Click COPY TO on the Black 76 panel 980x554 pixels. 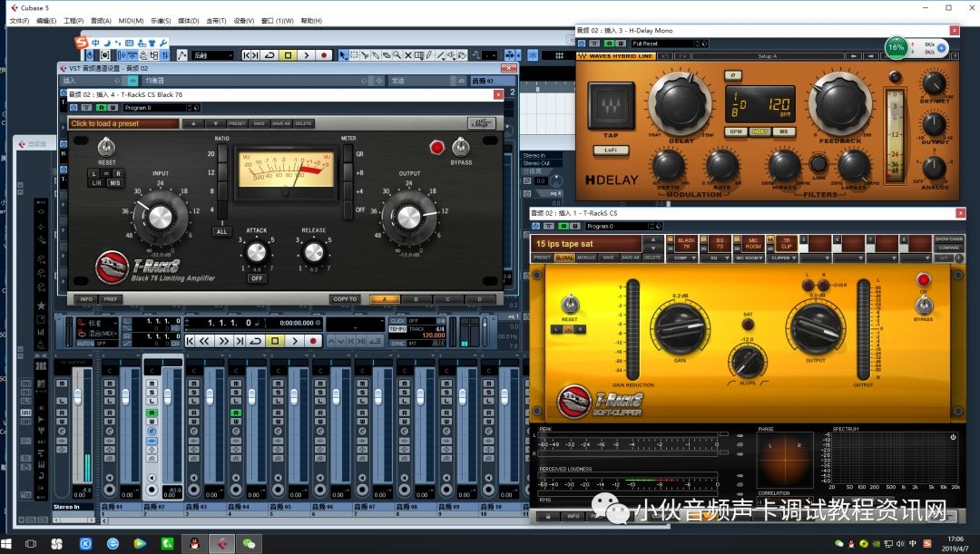(345, 299)
